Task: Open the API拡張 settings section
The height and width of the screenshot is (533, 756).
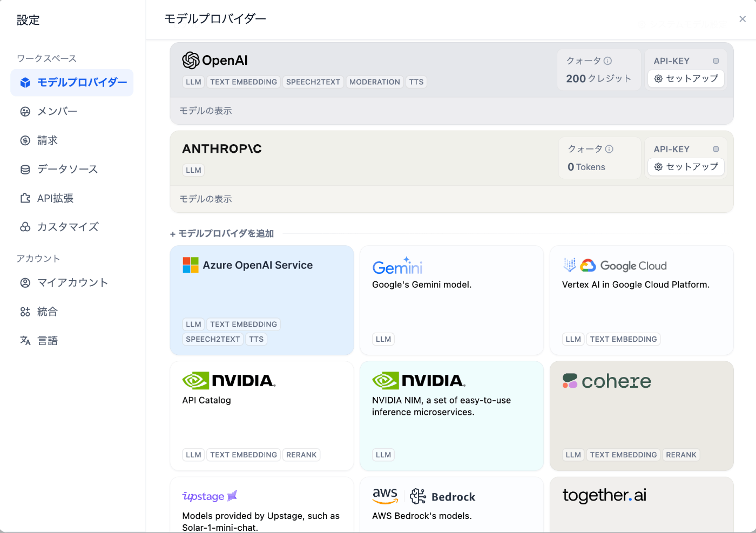Action: tap(72, 198)
